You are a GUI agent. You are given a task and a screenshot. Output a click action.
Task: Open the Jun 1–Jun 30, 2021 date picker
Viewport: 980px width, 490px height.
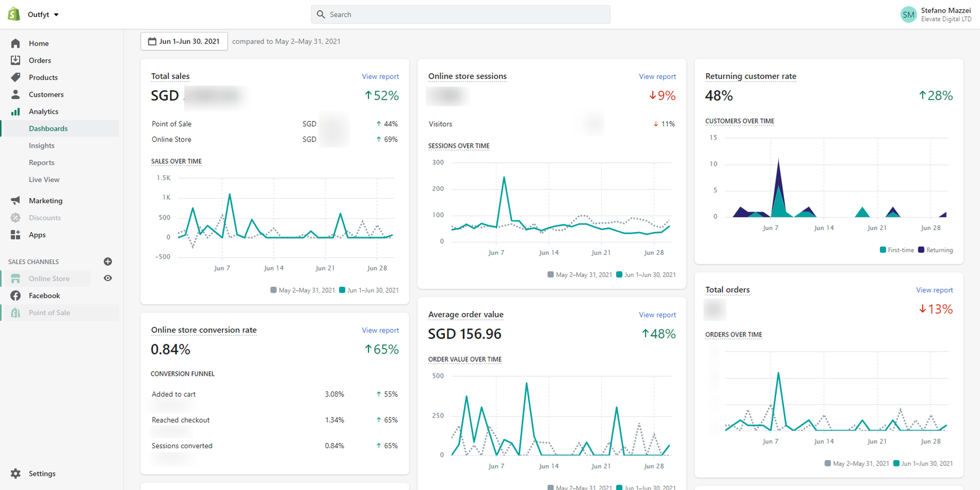(x=184, y=41)
